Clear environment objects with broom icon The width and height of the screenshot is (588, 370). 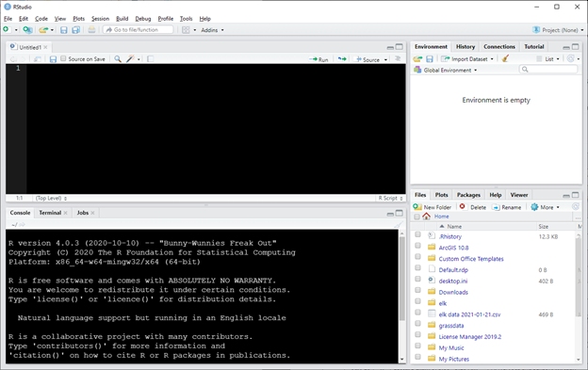tap(505, 58)
